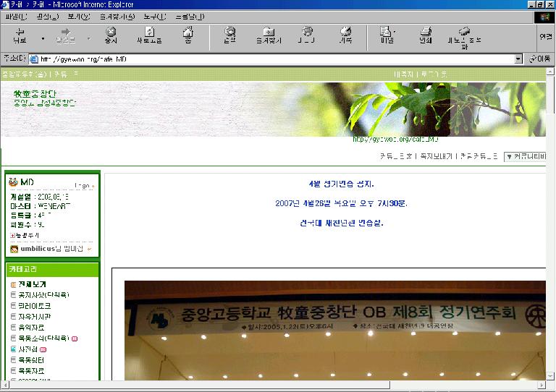Click the Login link in the MD panel
This screenshot has width=556, height=392.
83,186
